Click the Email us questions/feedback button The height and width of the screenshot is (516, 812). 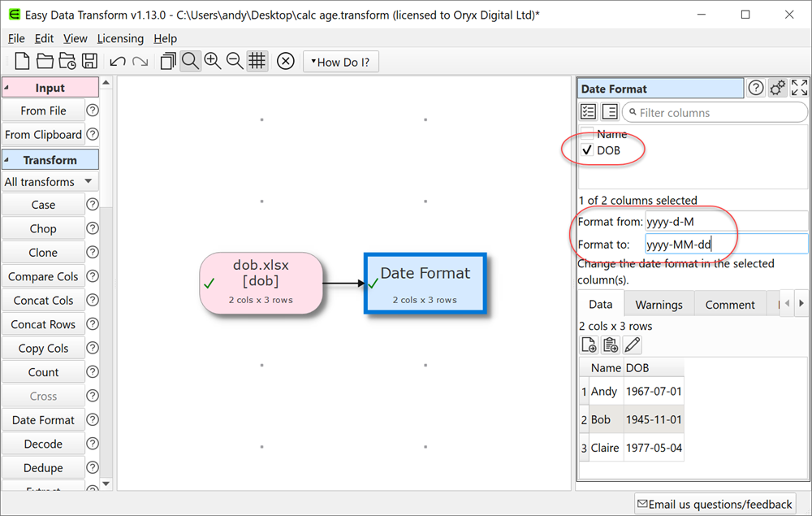point(715,504)
